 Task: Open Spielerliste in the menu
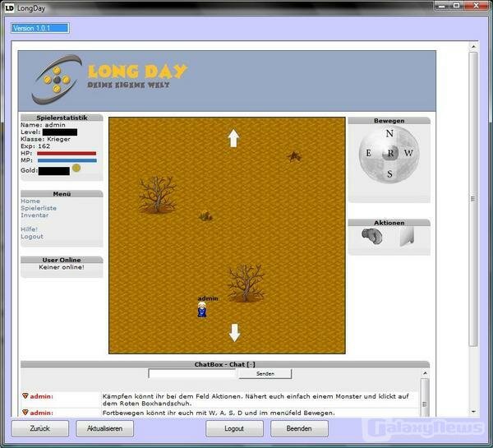click(x=39, y=208)
